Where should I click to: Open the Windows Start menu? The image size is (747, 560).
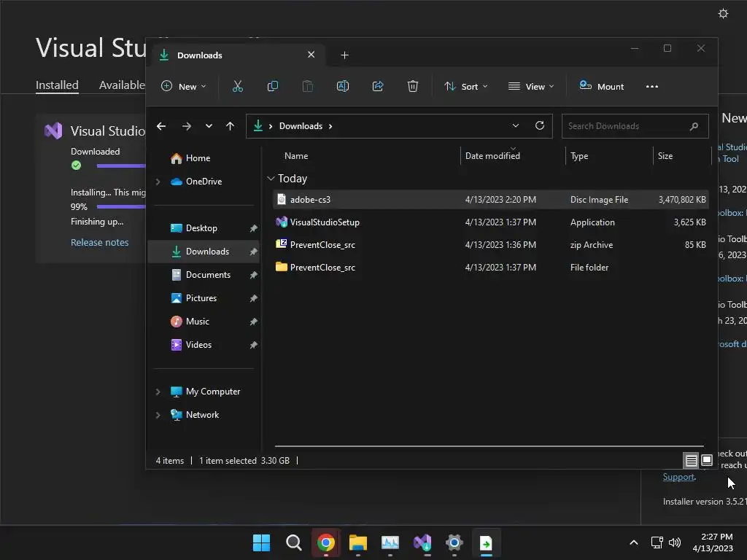[x=261, y=542]
